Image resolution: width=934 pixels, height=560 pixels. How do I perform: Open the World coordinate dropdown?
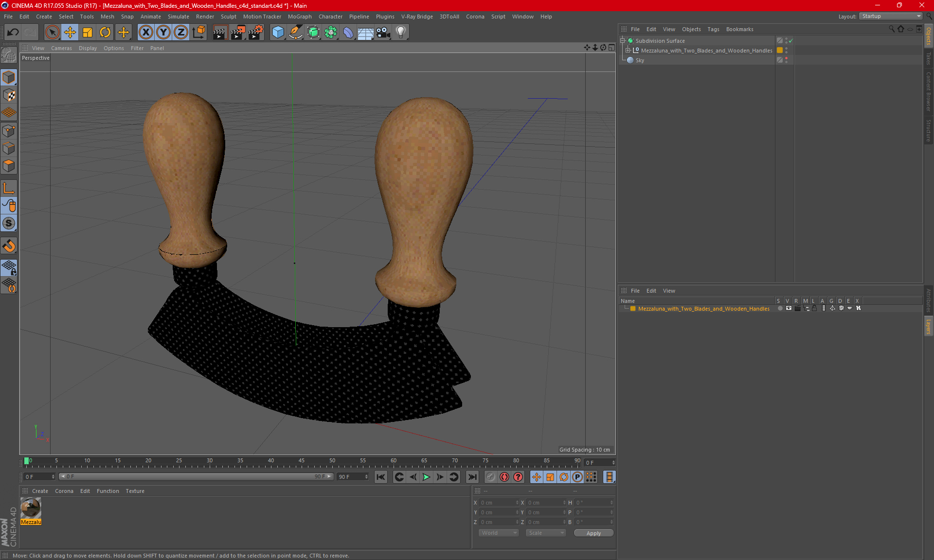pos(499,533)
